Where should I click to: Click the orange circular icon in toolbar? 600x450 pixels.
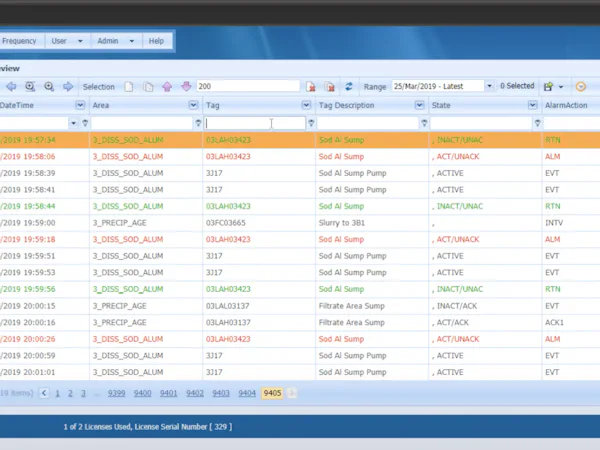point(580,86)
